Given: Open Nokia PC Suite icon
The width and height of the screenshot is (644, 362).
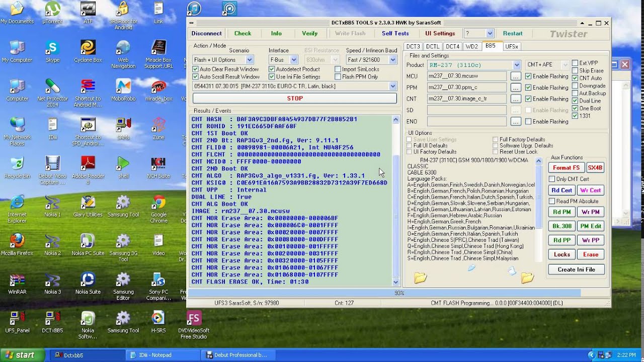Looking at the screenshot, I should [88, 245].
